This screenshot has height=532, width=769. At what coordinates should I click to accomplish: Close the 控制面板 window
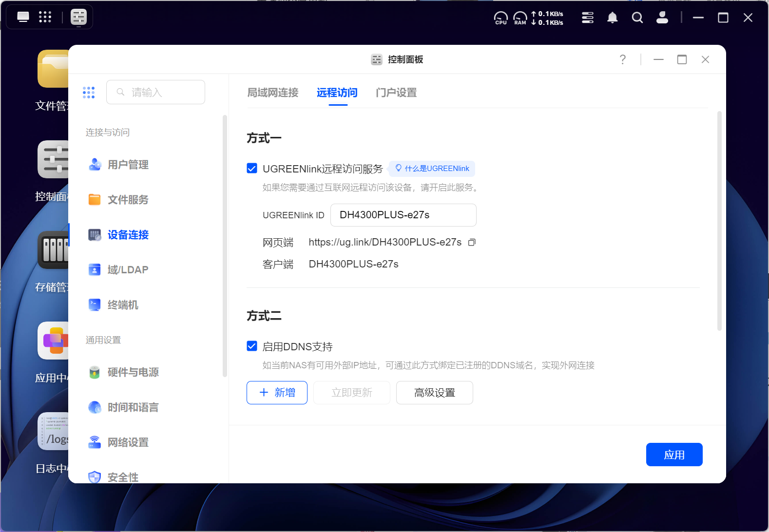coord(705,59)
